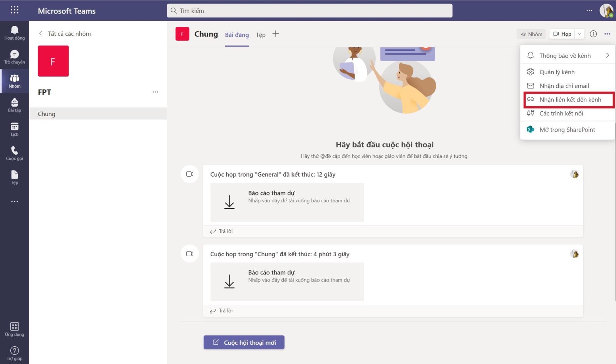Open more options for the FPT team
Viewport: 616px width, 364px height.
tap(156, 92)
